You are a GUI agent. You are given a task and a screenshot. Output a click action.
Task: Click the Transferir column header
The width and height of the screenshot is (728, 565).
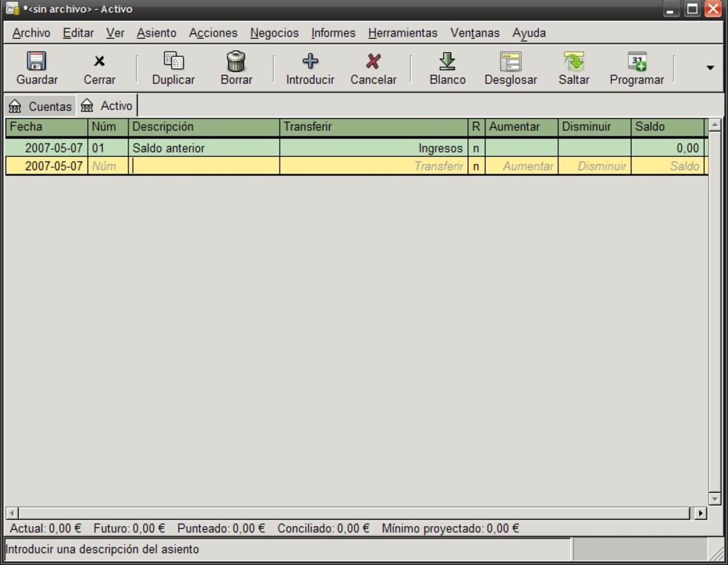click(374, 126)
